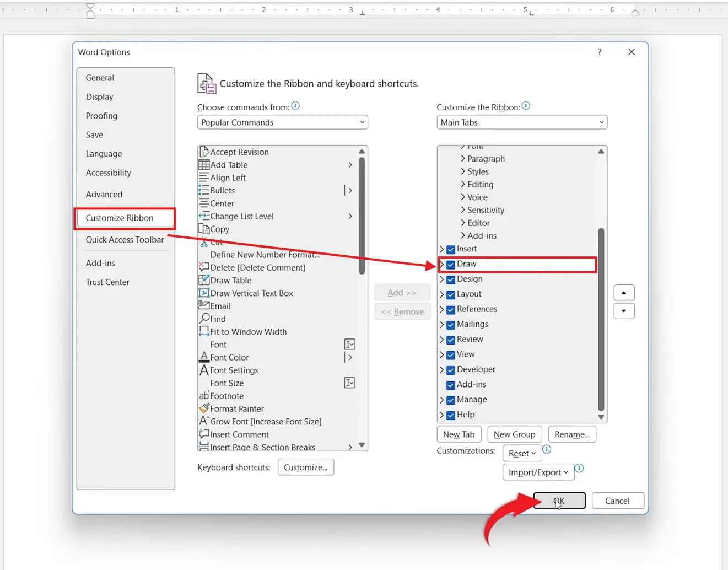Open the Word Options help question mark
This screenshot has width=728, height=570.
point(600,52)
